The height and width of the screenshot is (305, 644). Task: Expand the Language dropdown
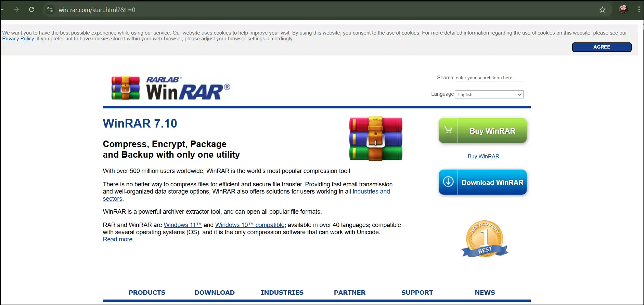(x=489, y=94)
